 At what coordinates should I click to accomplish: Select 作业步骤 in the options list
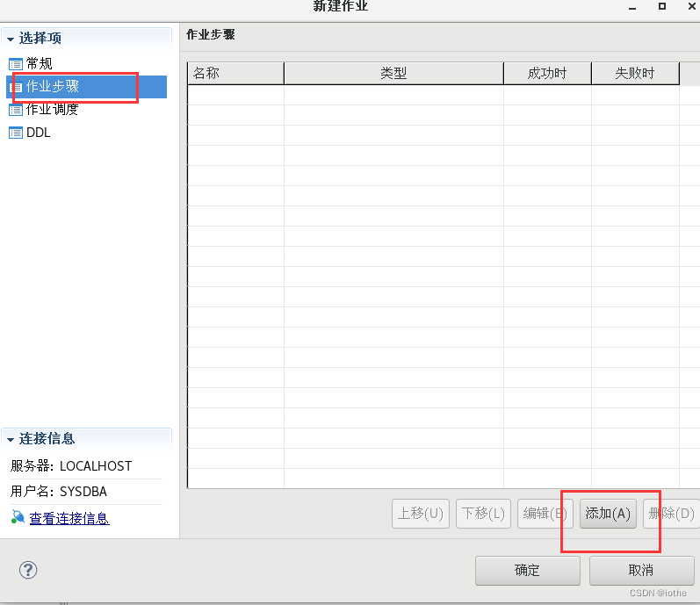(x=87, y=87)
